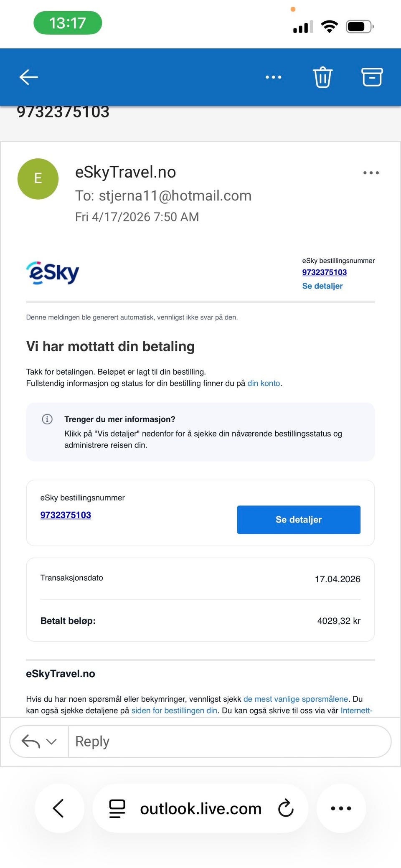
Task: Open the browser more menu ellipsis
Action: (341, 808)
